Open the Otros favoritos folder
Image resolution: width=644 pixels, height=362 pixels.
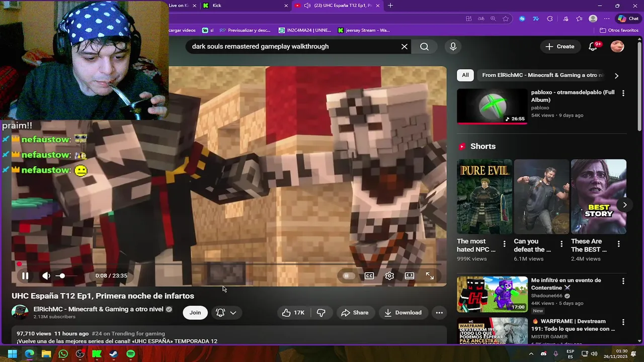coord(619,30)
